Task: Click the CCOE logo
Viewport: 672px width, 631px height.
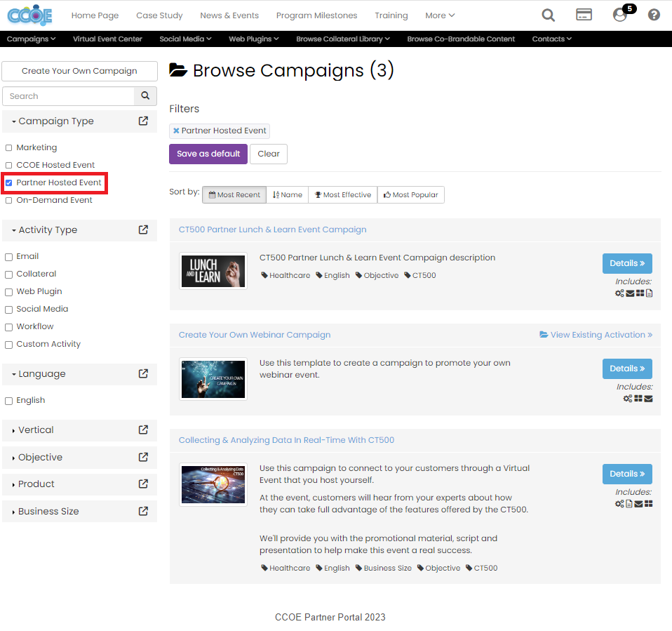Action: click(x=29, y=15)
